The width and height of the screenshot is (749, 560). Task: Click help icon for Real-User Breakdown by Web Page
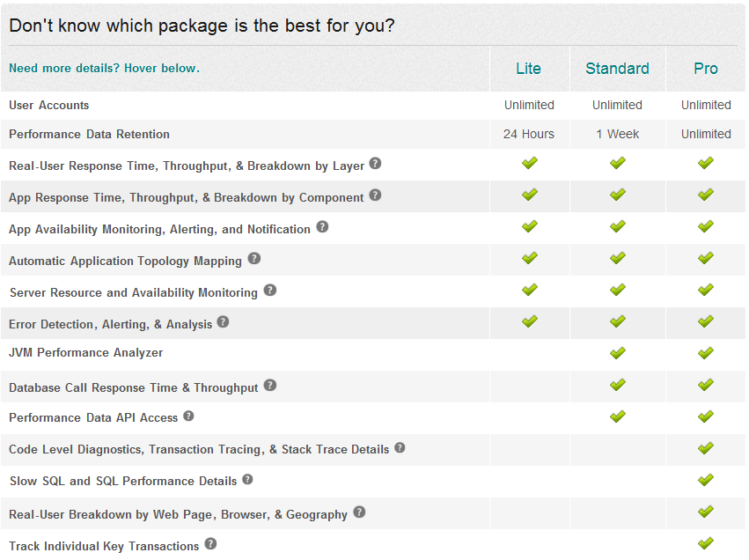point(359,512)
